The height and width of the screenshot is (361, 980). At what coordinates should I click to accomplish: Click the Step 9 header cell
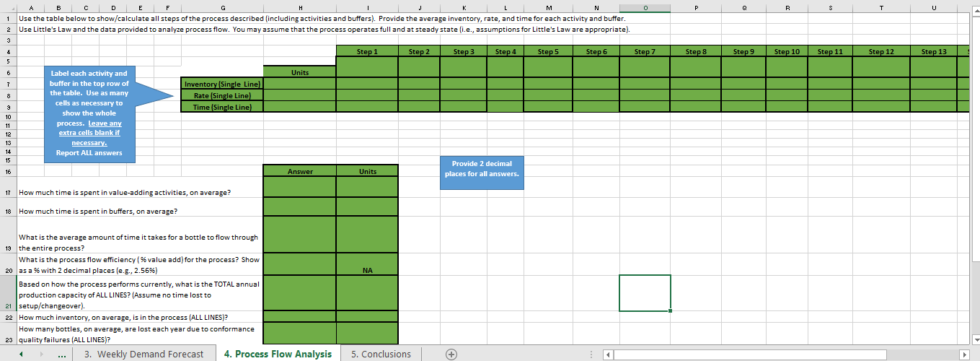744,51
